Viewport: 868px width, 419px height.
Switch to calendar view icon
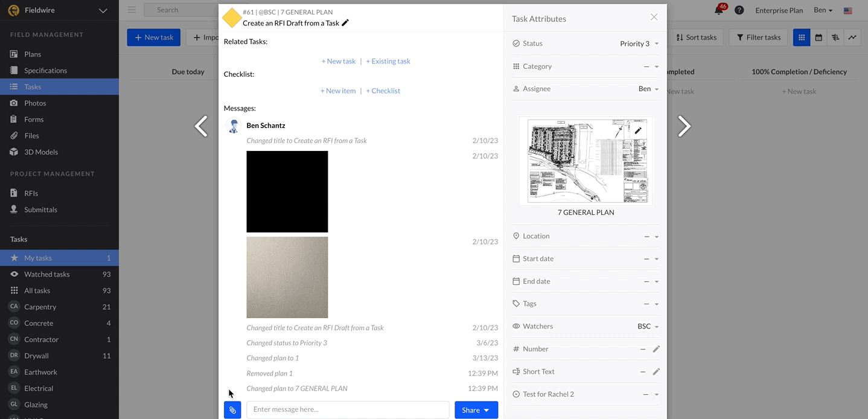(x=819, y=37)
